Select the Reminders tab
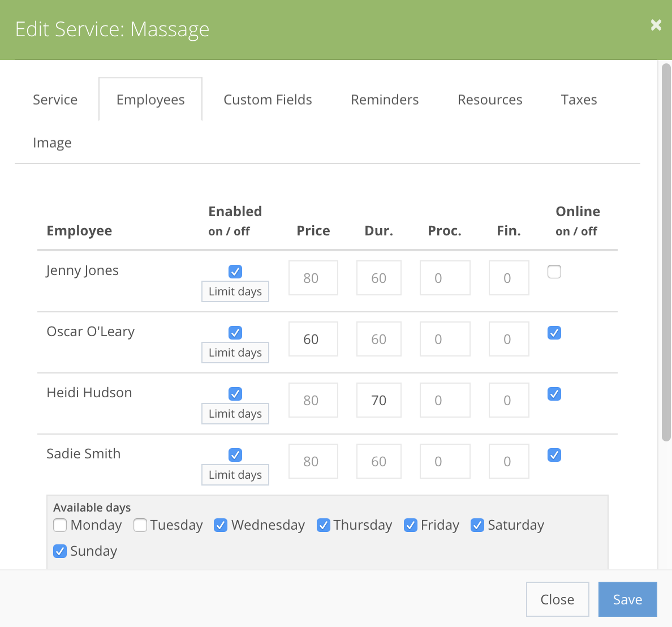 pyautogui.click(x=385, y=99)
